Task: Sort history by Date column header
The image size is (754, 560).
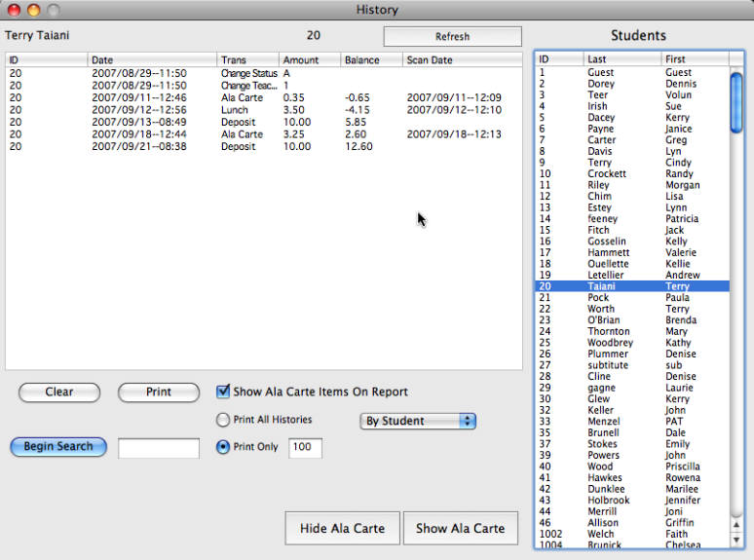Action: 152,60
